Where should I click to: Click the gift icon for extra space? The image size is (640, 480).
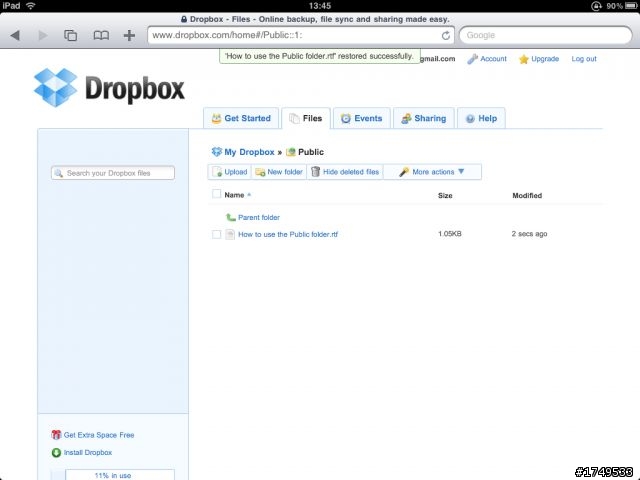(x=56, y=435)
